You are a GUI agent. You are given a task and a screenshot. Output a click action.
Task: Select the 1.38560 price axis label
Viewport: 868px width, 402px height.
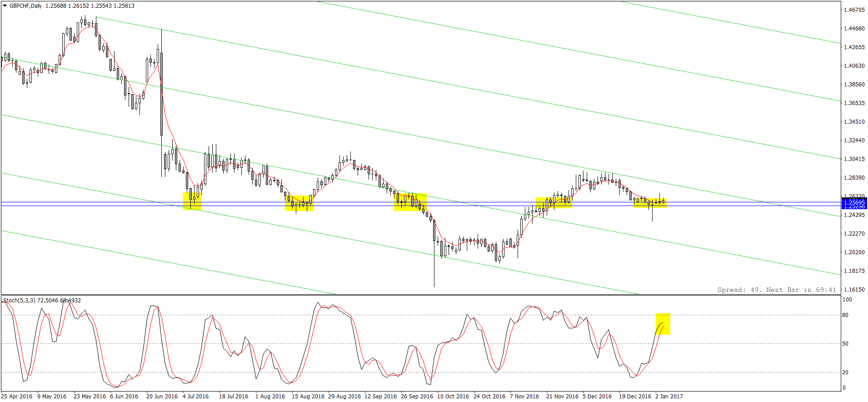854,84
